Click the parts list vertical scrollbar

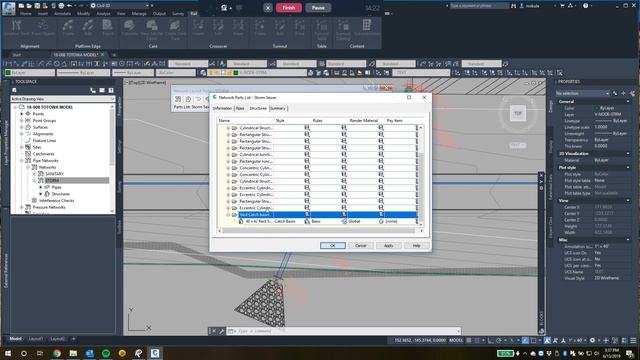tap(421, 176)
